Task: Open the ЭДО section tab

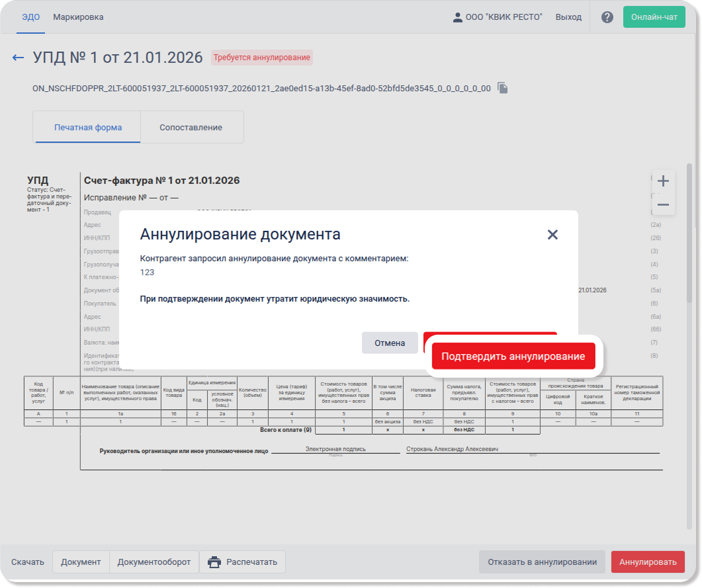Action: coord(31,17)
